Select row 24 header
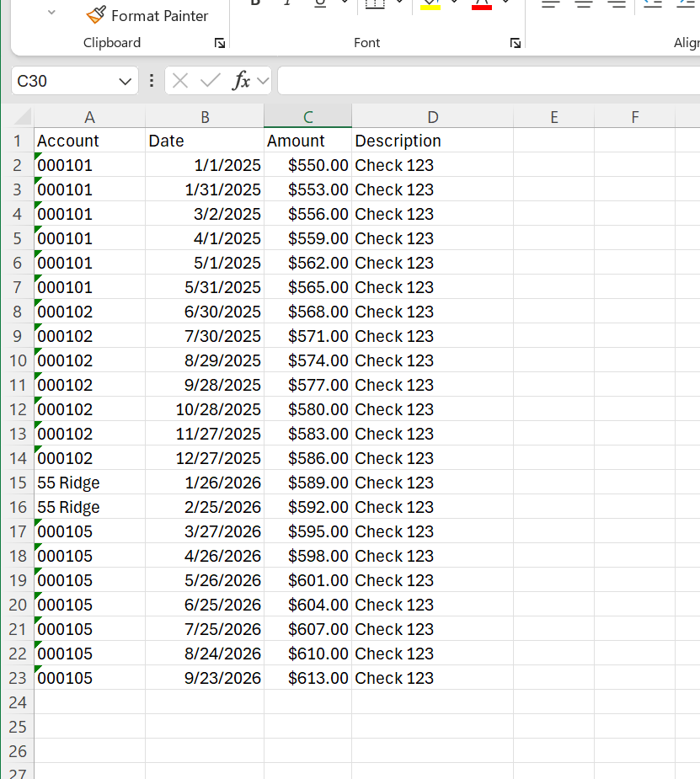The height and width of the screenshot is (779, 700). click(x=18, y=702)
